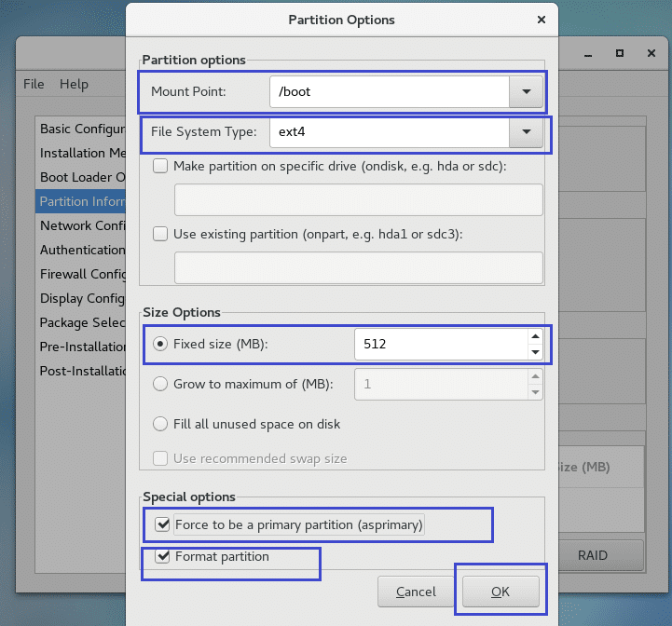This screenshot has height=626, width=672.
Task: Expand the File System Type dropdown
Action: point(526,132)
